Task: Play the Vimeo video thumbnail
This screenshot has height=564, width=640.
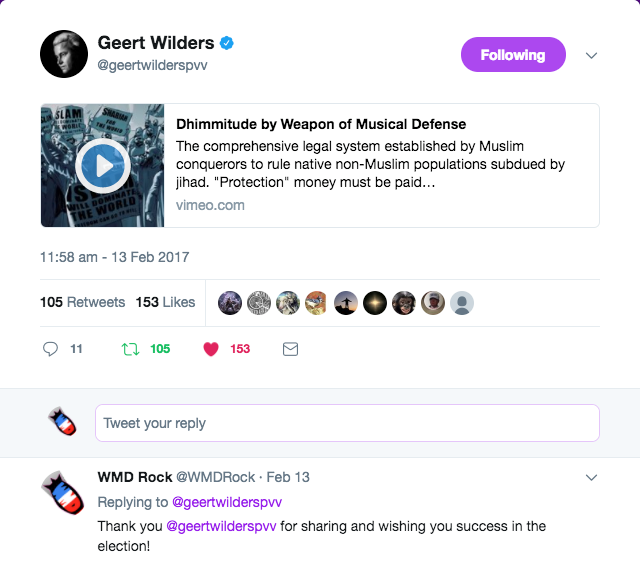Action: point(103,166)
